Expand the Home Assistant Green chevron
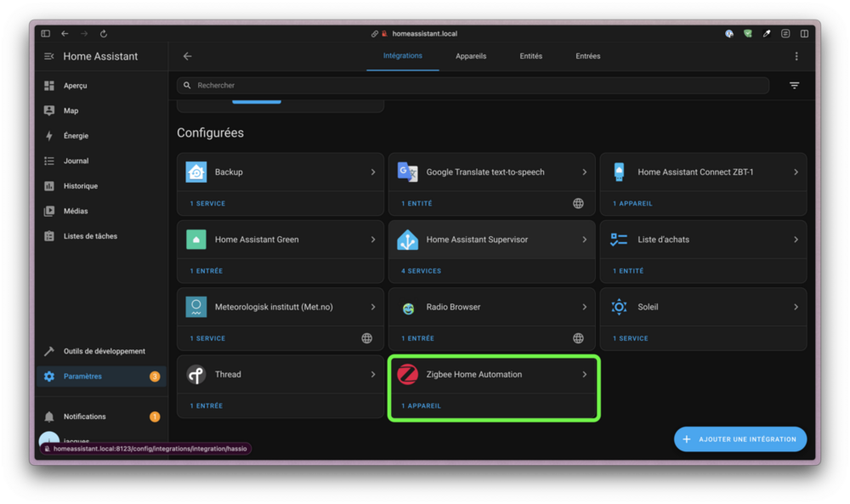This screenshot has height=504, width=850. point(373,240)
